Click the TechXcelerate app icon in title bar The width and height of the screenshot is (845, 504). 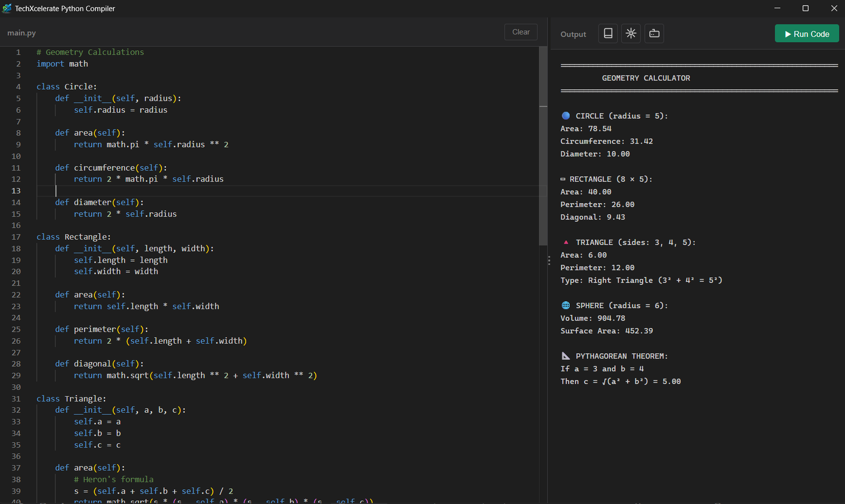pyautogui.click(x=7, y=8)
